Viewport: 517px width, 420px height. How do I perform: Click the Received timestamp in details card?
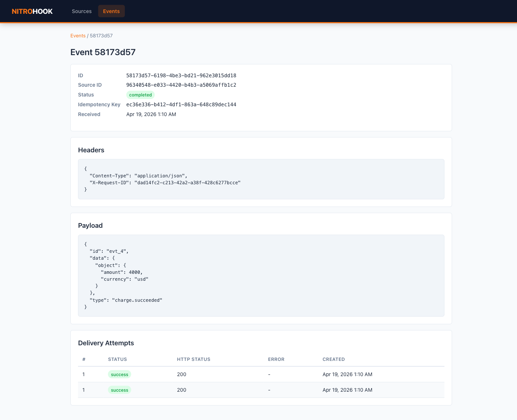point(151,114)
